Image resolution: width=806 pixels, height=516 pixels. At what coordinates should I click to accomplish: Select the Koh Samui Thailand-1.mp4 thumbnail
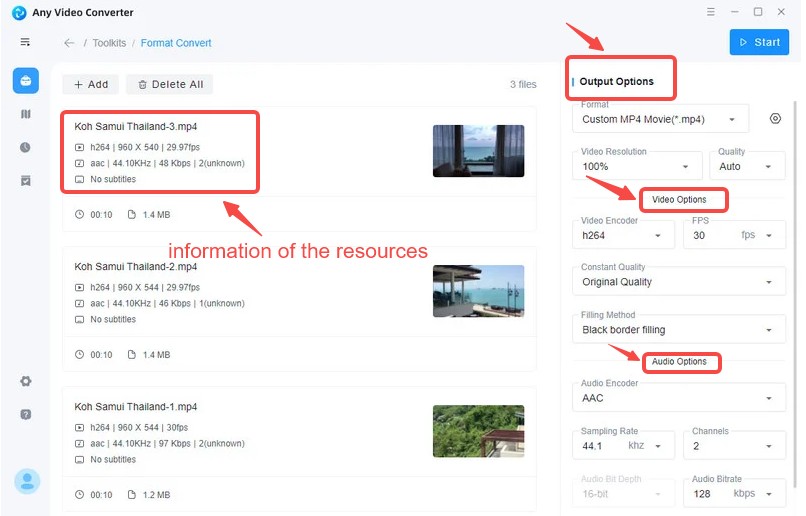479,431
